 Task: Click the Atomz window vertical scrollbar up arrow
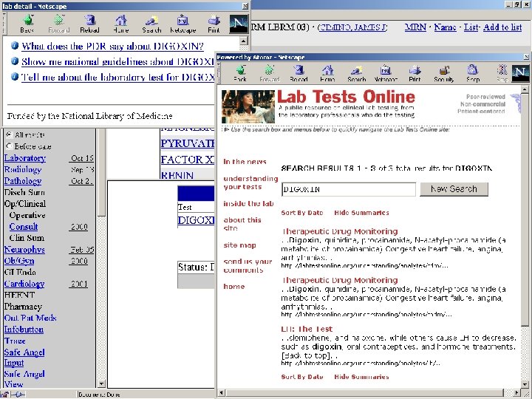(x=525, y=89)
